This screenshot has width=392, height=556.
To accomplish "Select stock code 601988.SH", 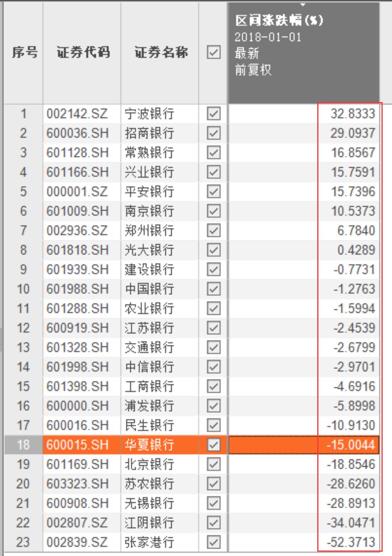I will click(77, 289).
